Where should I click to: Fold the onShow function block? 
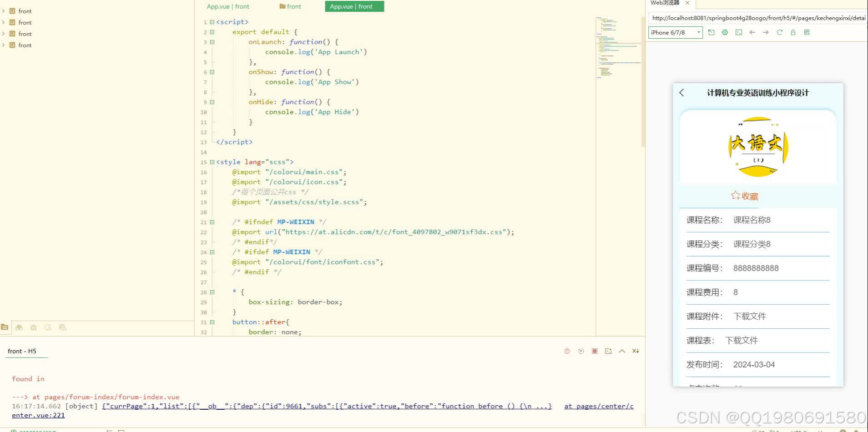click(x=212, y=72)
